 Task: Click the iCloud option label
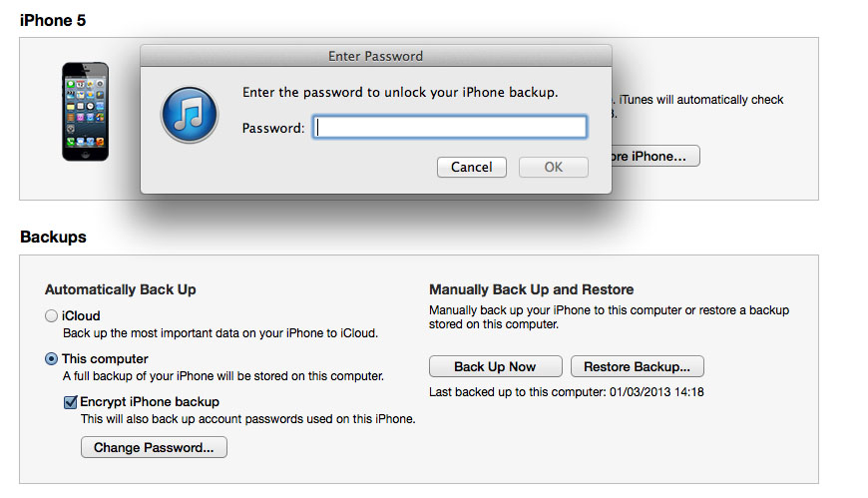(81, 315)
